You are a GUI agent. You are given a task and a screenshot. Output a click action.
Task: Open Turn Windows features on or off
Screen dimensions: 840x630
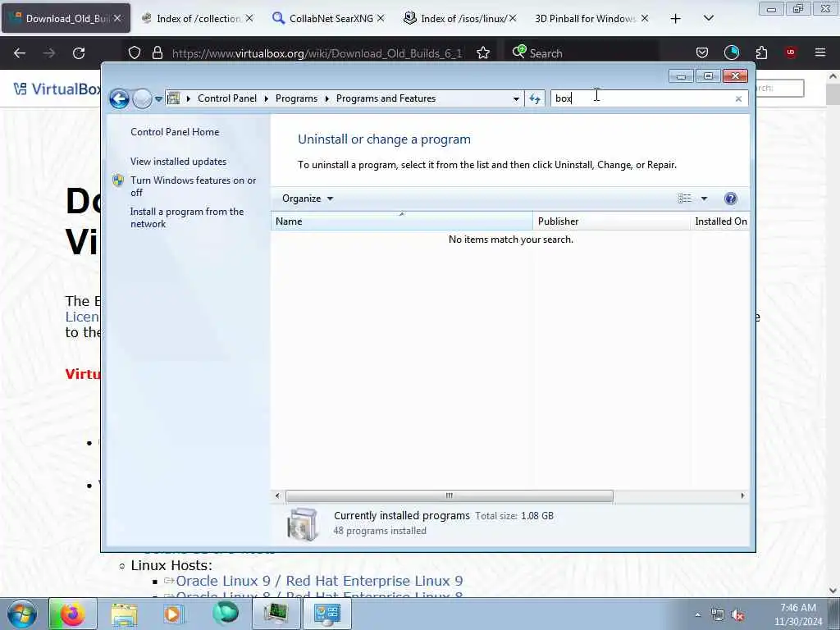193,186
